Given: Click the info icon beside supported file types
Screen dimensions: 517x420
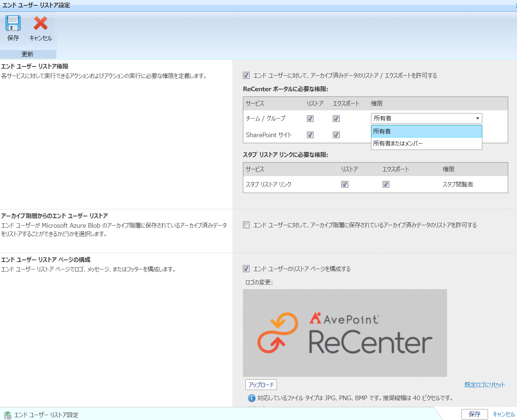Looking at the screenshot, I should point(251,398).
